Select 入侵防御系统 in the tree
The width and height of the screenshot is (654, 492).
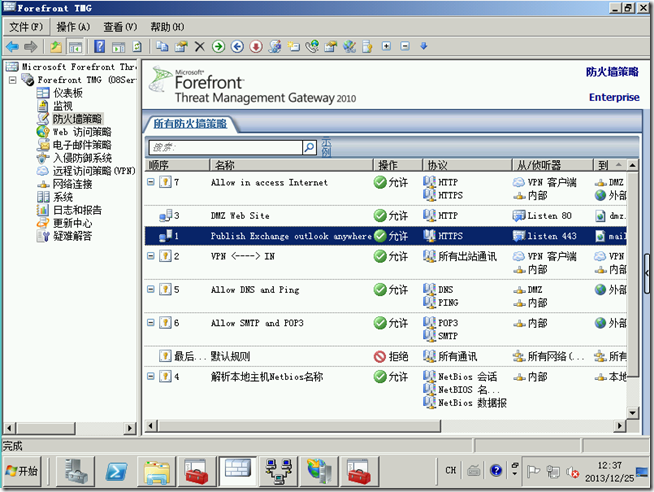[x=82, y=158]
